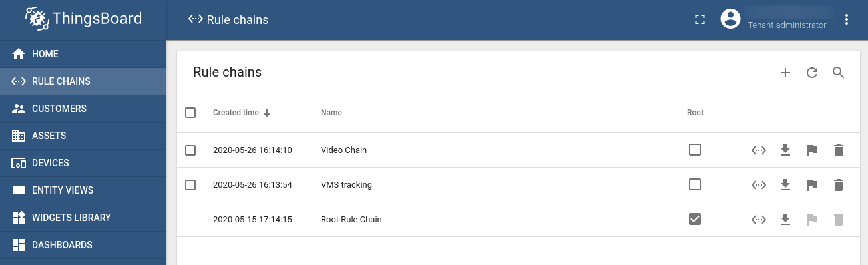This screenshot has width=868, height=265.
Task: Open the three-dot user menu
Action: click(847, 19)
